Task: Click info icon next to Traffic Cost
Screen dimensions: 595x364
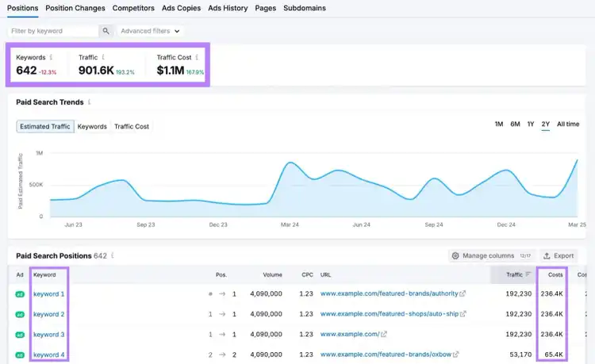Action: pos(197,57)
